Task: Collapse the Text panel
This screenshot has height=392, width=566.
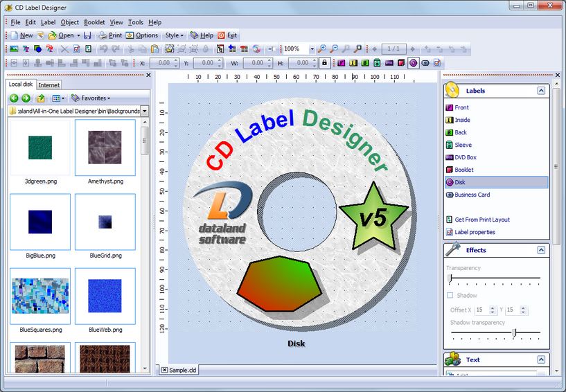Action: pos(541,359)
